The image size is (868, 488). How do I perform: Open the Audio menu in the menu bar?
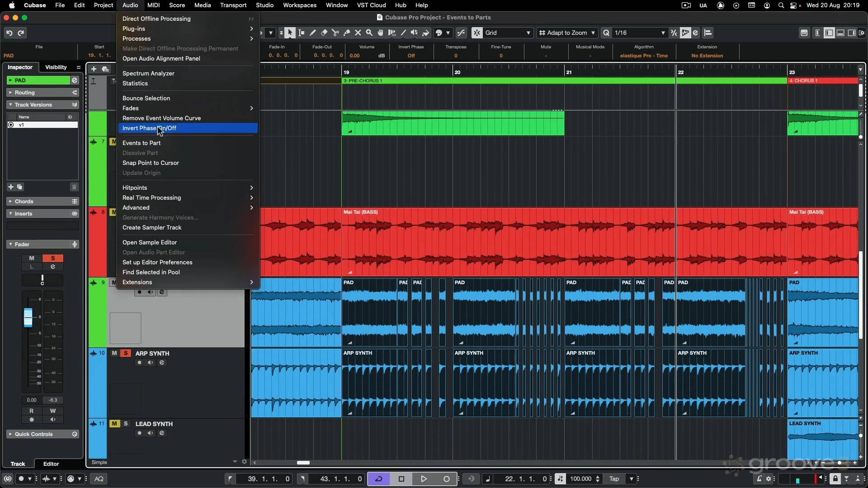130,5
